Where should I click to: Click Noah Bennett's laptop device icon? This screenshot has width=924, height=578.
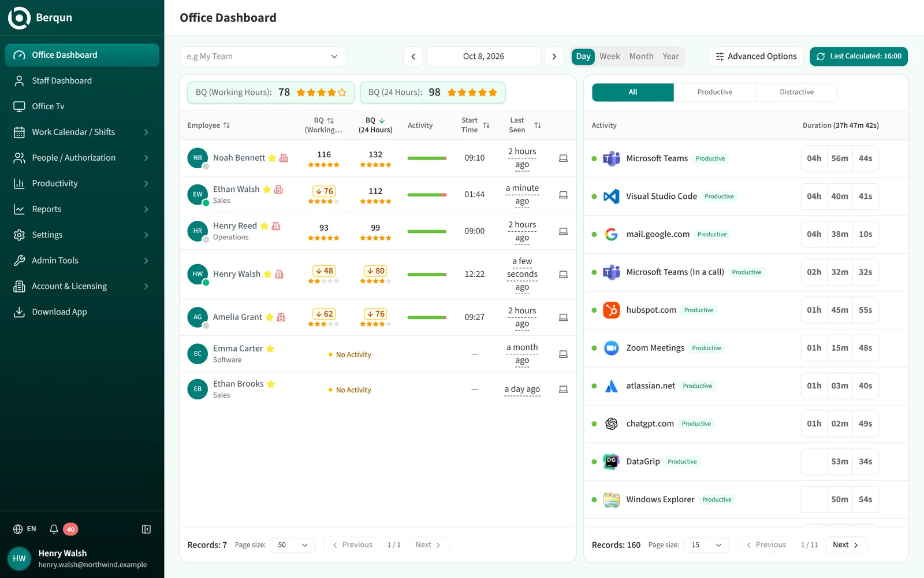pos(563,158)
